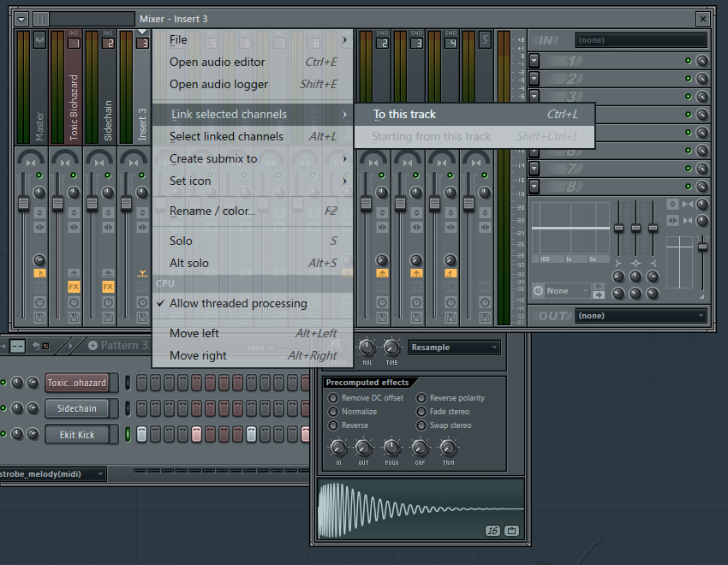
Task: Click the Pattern 3 selector label
Action: [x=124, y=346]
